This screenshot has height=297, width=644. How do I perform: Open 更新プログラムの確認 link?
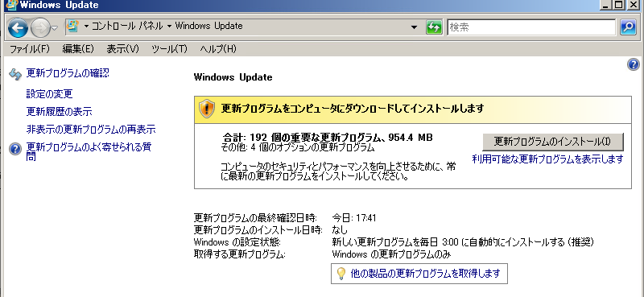pos(68,73)
